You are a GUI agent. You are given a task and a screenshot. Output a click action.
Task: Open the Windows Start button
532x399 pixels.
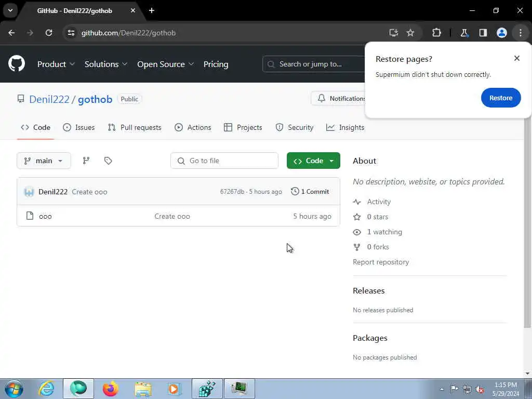(x=14, y=389)
